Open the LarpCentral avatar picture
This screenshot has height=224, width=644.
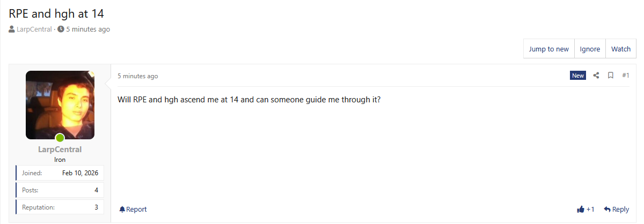pos(60,104)
